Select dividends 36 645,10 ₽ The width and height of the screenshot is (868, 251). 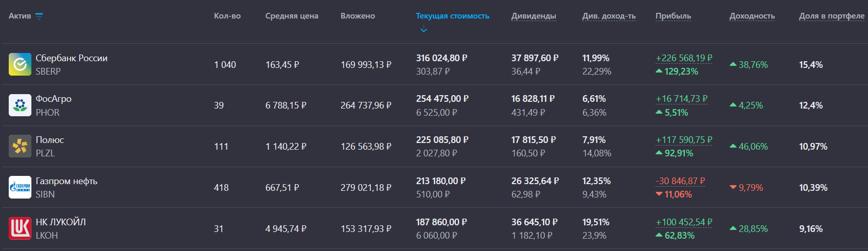tap(534, 222)
